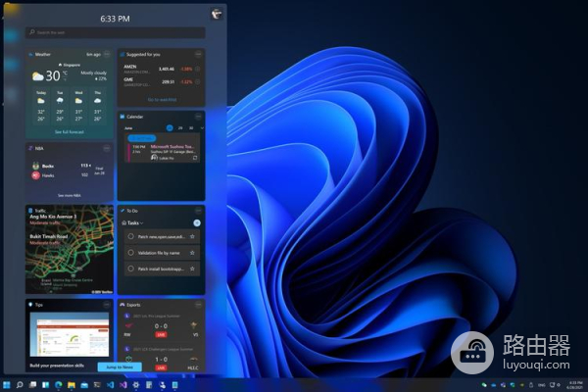
Task: Click Go to watchlist link
Action: pos(162,100)
